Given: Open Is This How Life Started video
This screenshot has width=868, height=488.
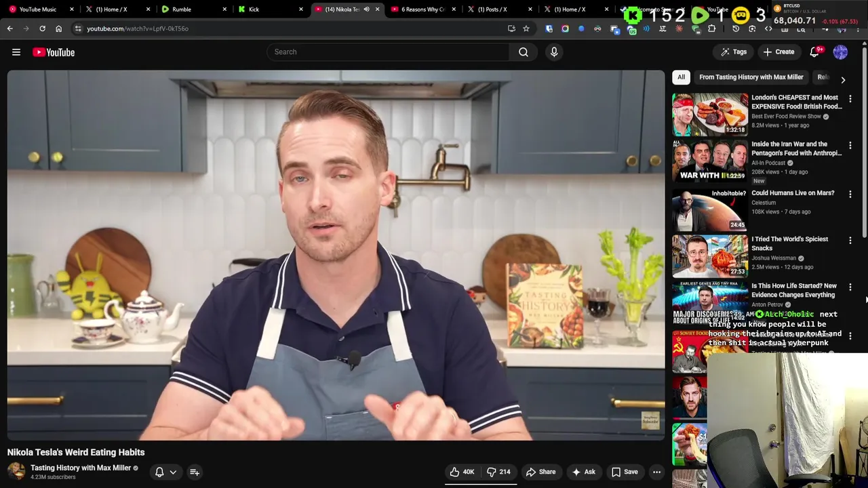Looking at the screenshot, I should 793,290.
